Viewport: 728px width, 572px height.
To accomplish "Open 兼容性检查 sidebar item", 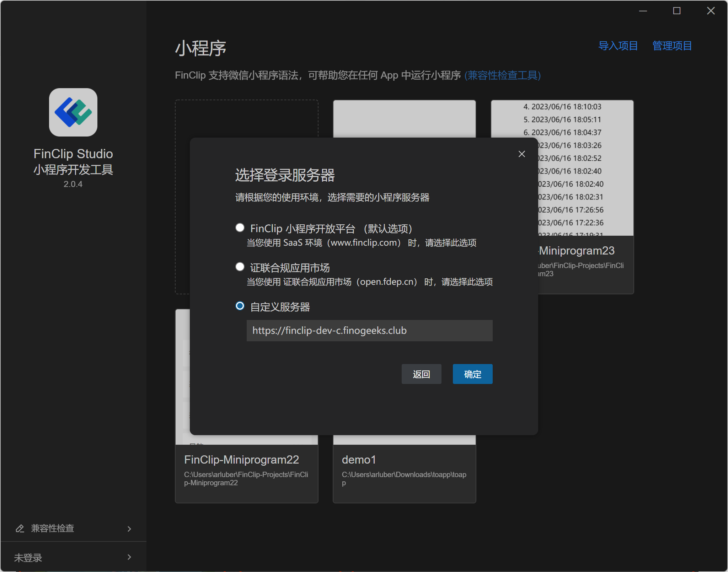I will [53, 528].
